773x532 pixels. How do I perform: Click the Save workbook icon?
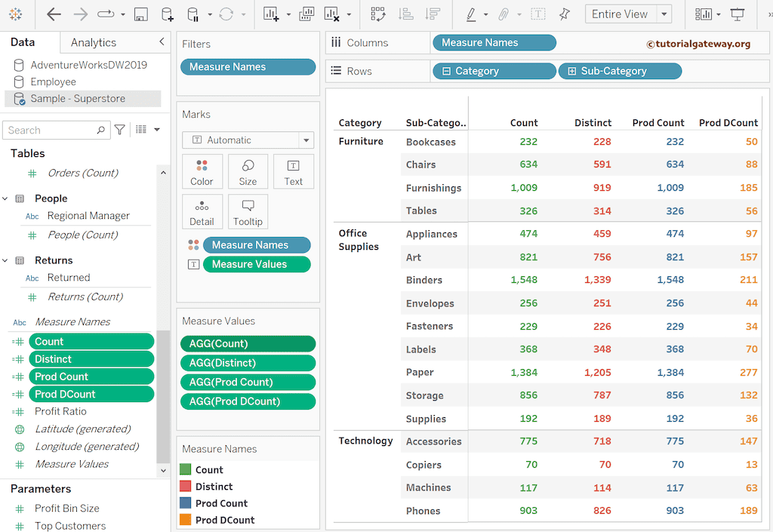point(140,14)
